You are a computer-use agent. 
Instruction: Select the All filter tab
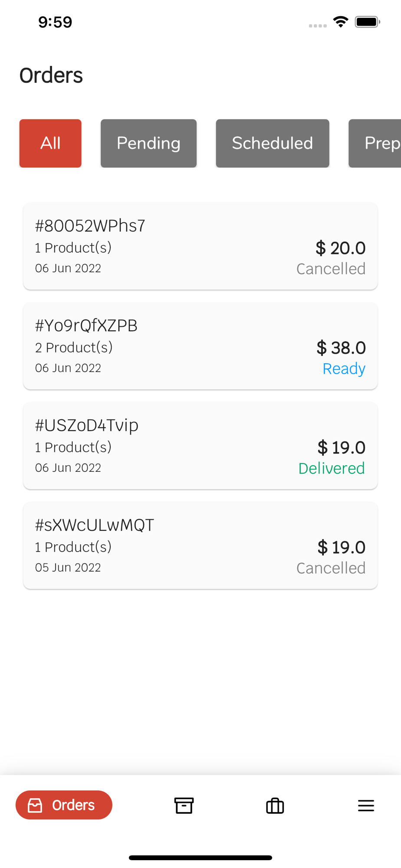point(50,143)
